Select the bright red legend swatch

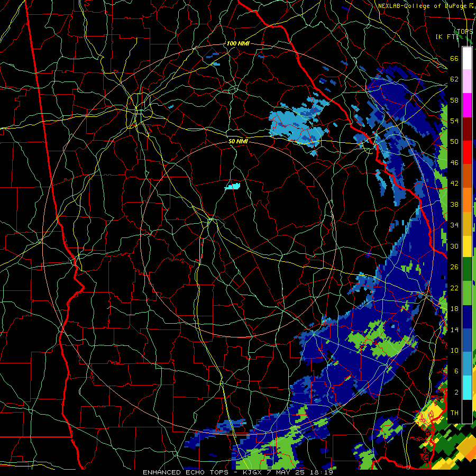tap(467, 152)
